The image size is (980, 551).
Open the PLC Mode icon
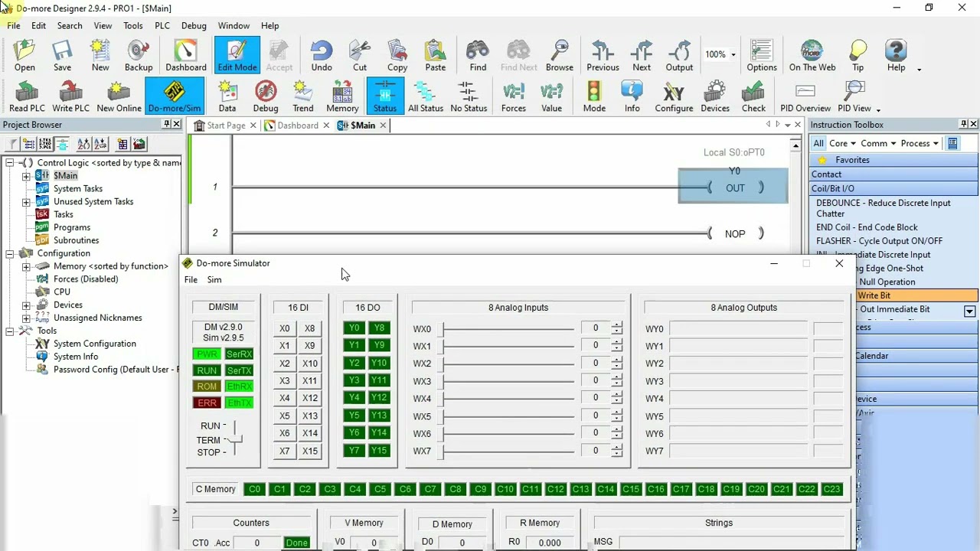pyautogui.click(x=594, y=96)
